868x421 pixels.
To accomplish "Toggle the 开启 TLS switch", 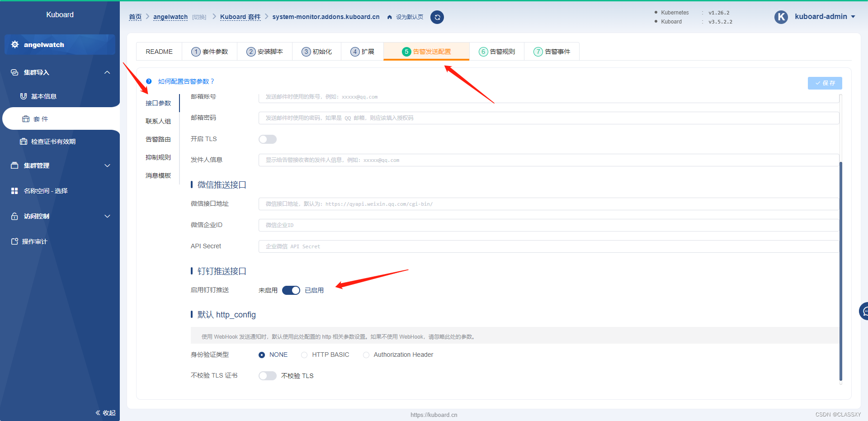I will click(x=268, y=139).
